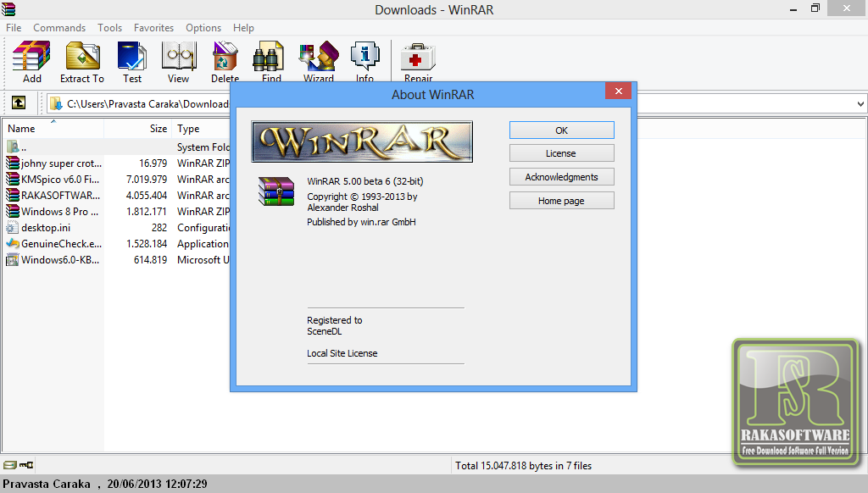The height and width of the screenshot is (493, 868).
Task: Click the License button
Action: point(561,153)
